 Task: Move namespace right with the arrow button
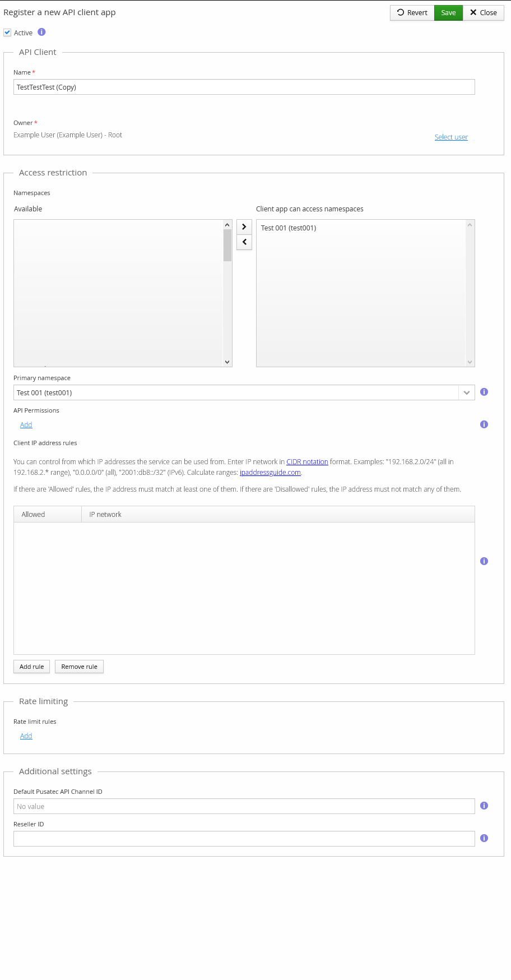244,227
